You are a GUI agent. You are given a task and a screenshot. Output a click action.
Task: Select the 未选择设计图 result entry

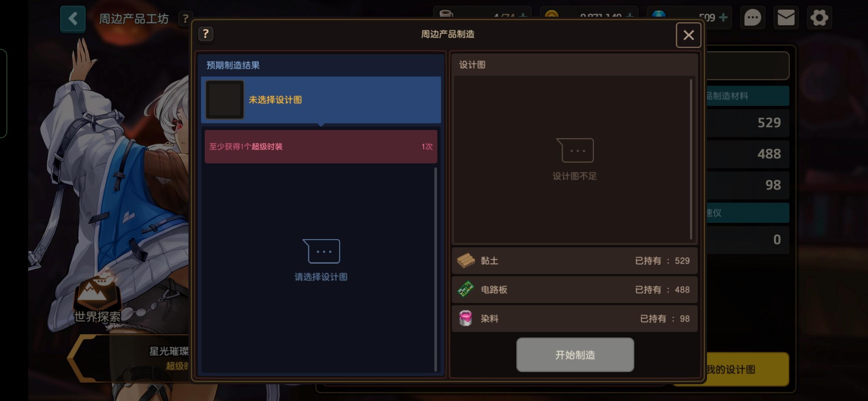pyautogui.click(x=321, y=100)
